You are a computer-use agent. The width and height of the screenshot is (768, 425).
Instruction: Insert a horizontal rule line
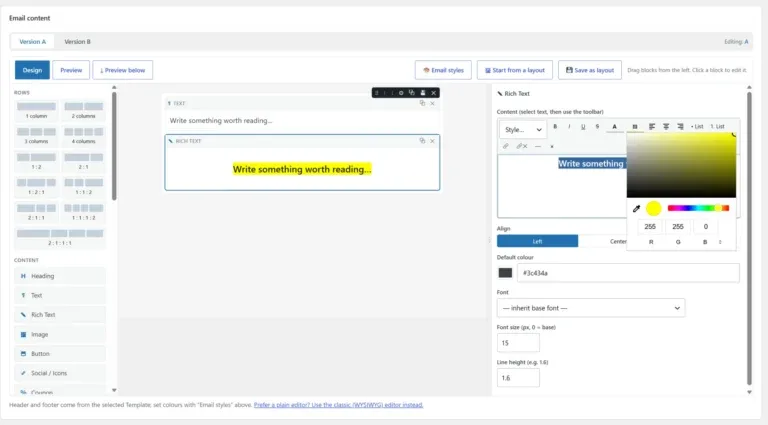pos(538,146)
